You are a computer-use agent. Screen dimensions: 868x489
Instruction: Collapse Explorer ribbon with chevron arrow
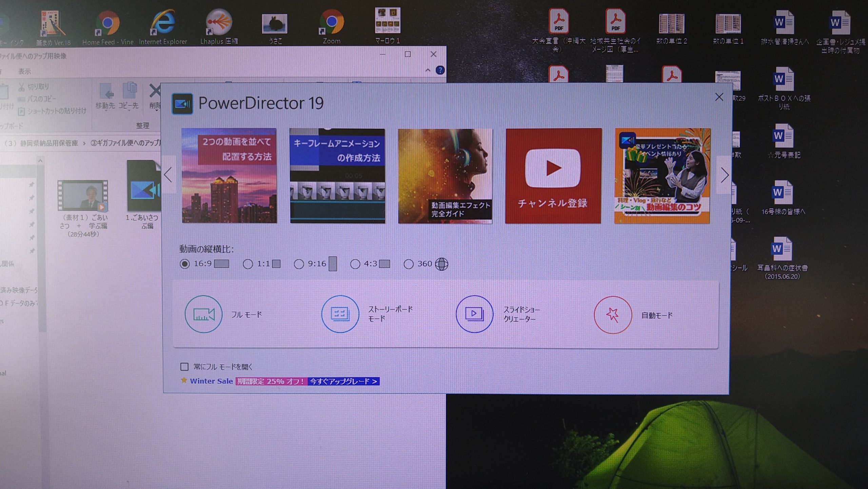pyautogui.click(x=428, y=70)
